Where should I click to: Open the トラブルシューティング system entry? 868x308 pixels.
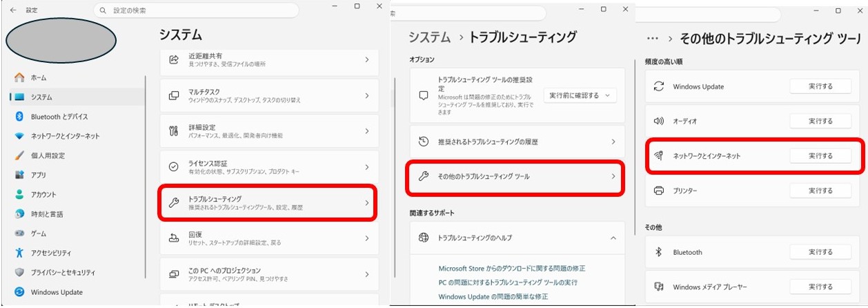268,202
